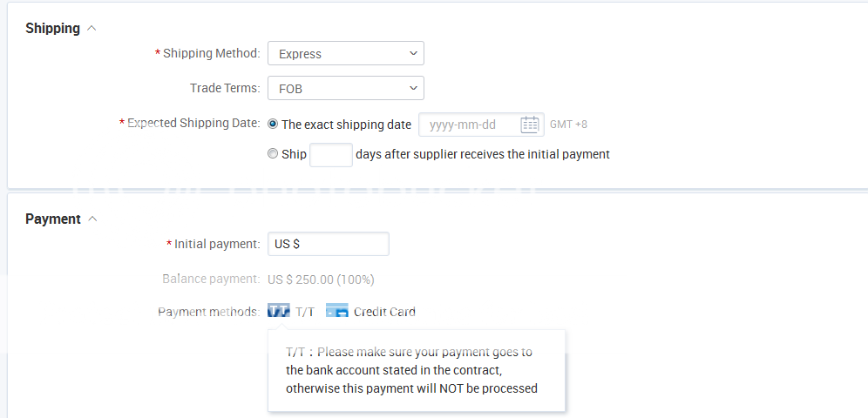Image resolution: width=868 pixels, height=418 pixels.
Task: Click the GMT +8 timezone label
Action: 568,125
